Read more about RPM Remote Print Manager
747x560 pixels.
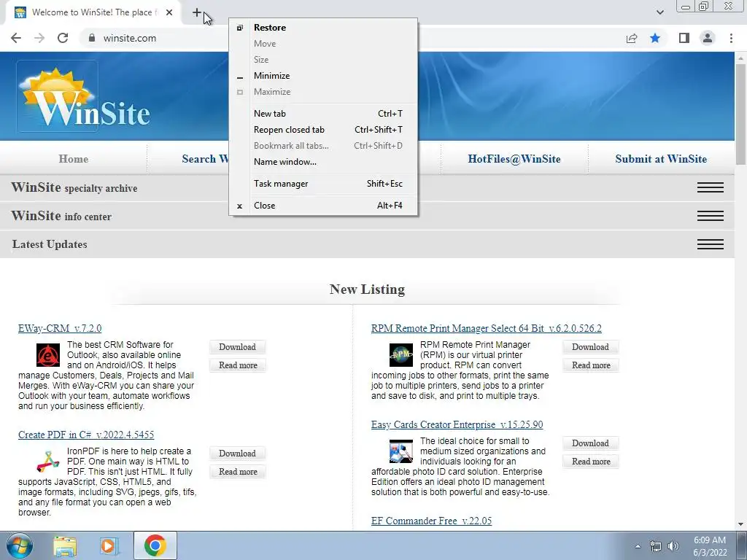click(x=590, y=365)
